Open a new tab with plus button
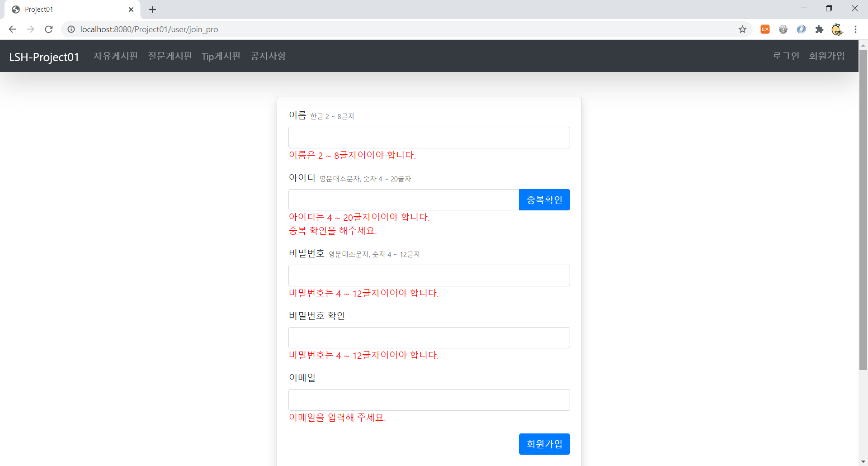Image resolution: width=868 pixels, height=466 pixels. [x=152, y=10]
